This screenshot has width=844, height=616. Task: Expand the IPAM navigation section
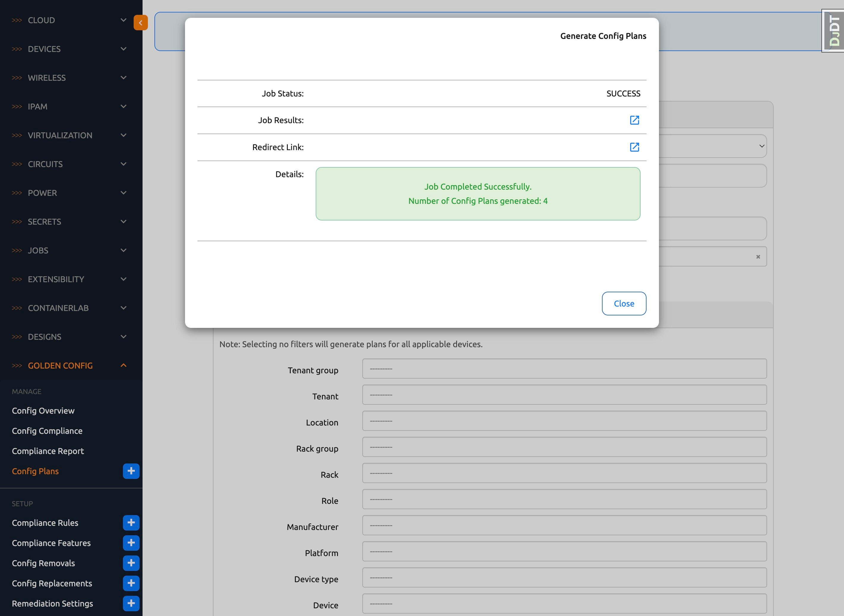click(69, 107)
